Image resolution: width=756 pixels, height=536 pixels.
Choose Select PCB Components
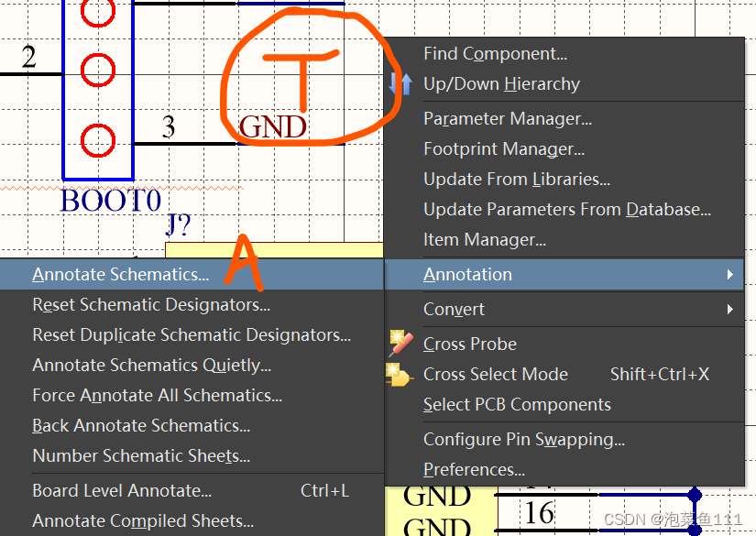pyautogui.click(x=564, y=404)
